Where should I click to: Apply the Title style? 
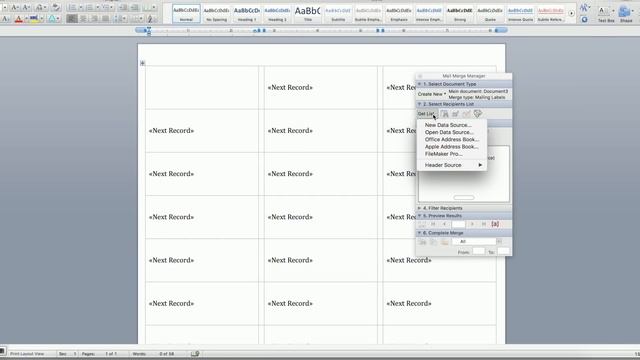coord(307,13)
